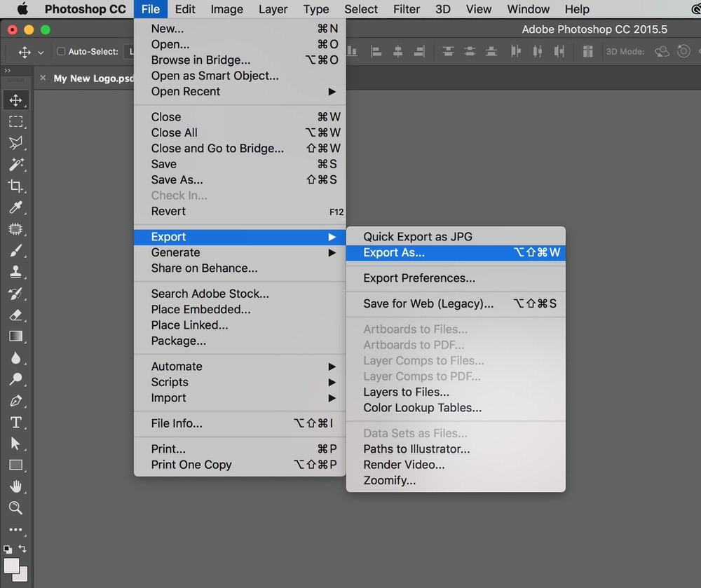Toggle the Auto-Select checkbox
This screenshot has width=701, height=588.
pos(61,51)
